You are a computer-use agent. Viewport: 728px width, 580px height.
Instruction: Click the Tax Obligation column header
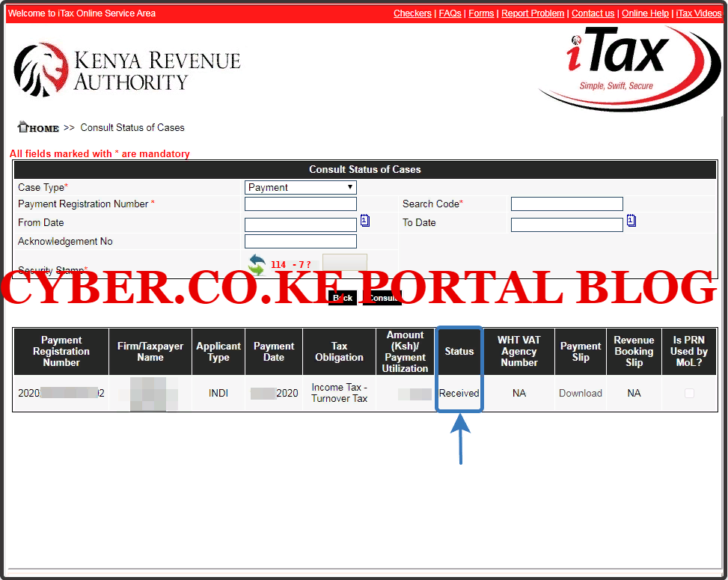point(340,352)
